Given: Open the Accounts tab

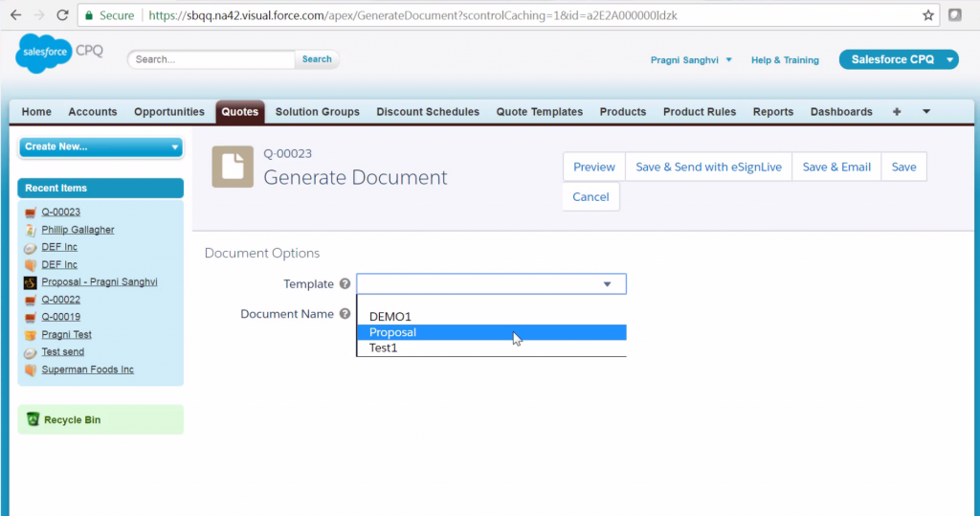Looking at the screenshot, I should (x=93, y=111).
